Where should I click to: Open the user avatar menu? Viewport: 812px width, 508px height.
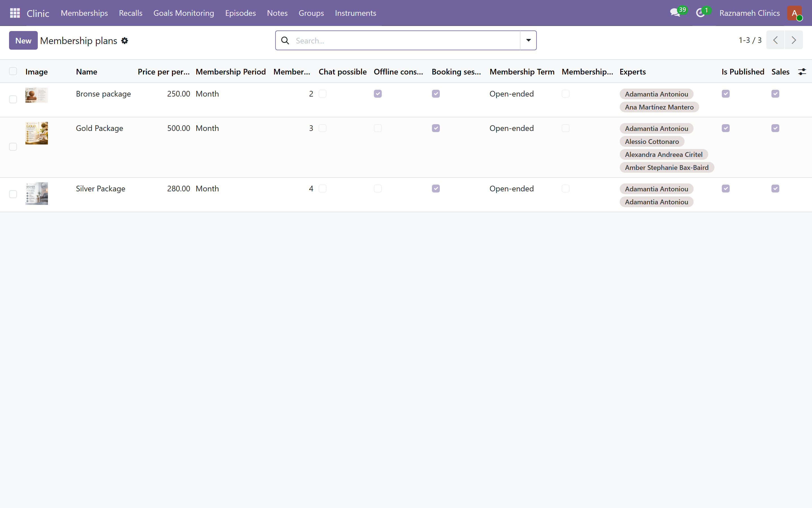pyautogui.click(x=795, y=13)
